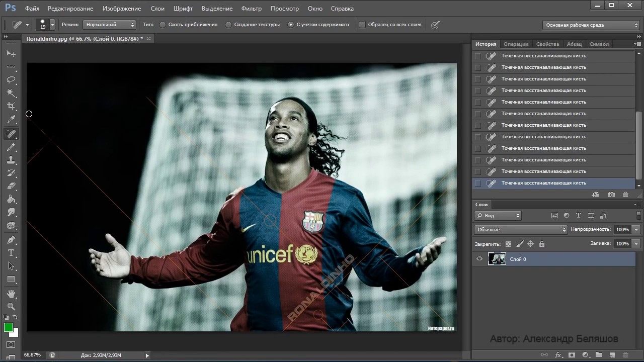Screen dimensions: 644x362
Task: Create new snapshot in History panel
Action: point(611,195)
